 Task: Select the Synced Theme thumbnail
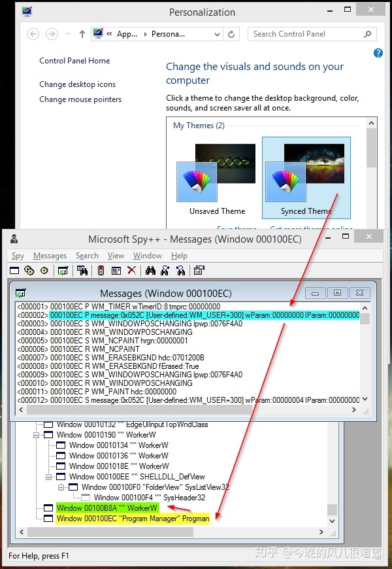tap(306, 178)
